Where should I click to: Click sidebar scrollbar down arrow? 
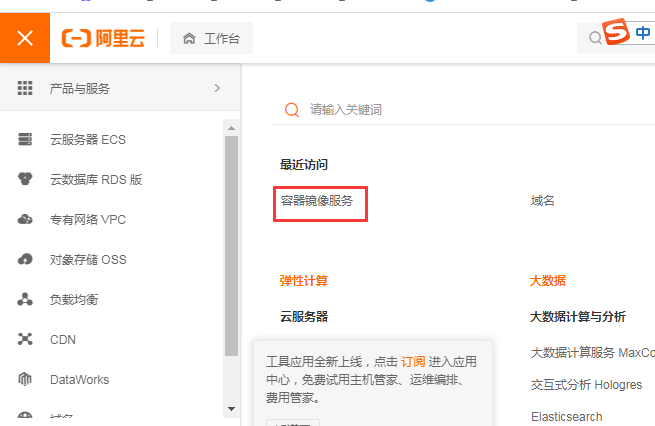pos(231,408)
